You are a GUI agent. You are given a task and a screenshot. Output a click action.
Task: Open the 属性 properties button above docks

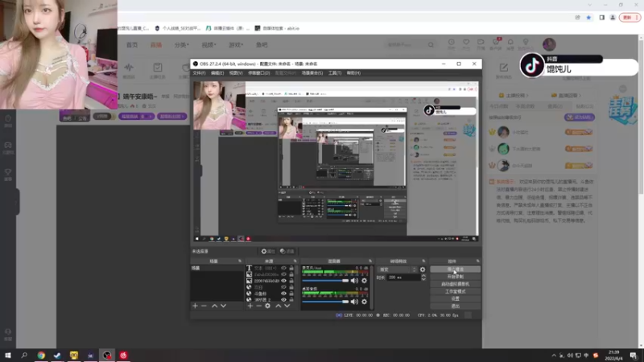(x=268, y=251)
